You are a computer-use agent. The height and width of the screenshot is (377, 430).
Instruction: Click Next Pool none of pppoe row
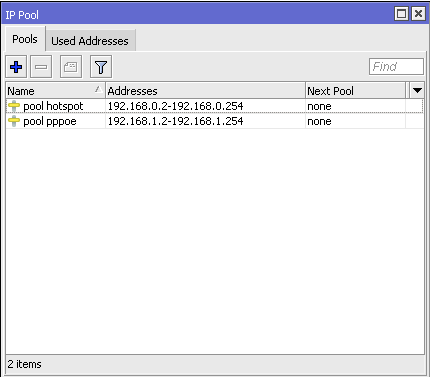coord(319,121)
